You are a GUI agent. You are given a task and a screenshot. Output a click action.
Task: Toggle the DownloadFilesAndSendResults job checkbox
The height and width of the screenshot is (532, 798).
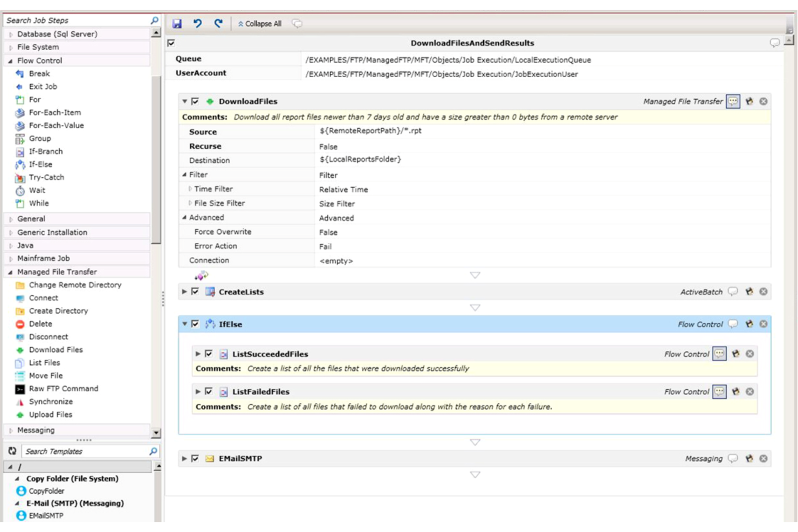171,43
